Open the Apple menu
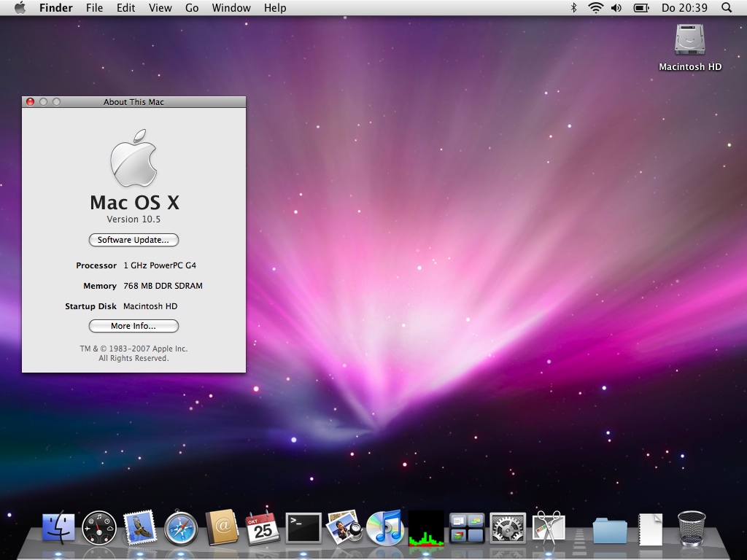This screenshot has width=747, height=560. click(x=20, y=7)
